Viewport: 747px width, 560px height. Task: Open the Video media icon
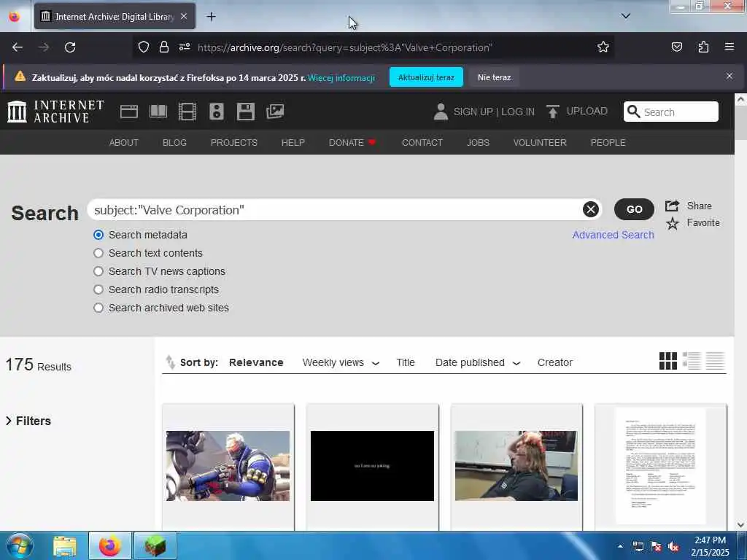(187, 112)
